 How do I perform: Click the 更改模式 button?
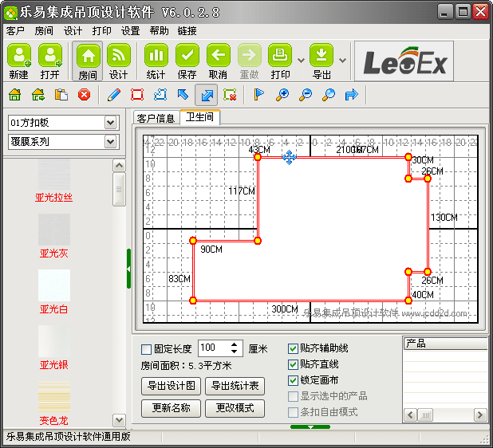[x=235, y=408]
